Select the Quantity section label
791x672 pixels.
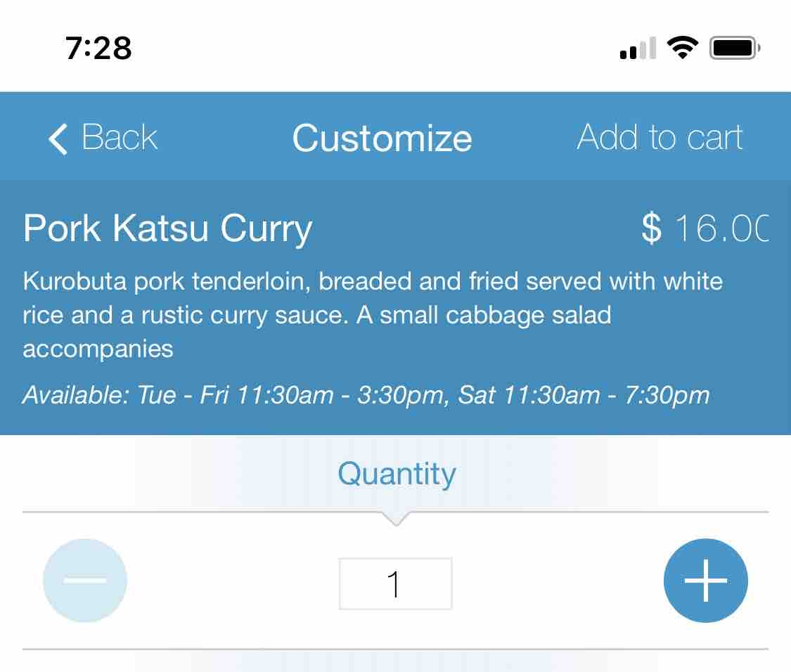click(x=397, y=474)
